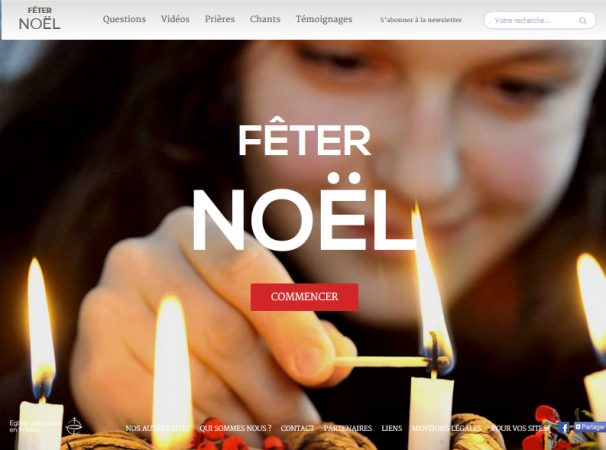Click the Eglise catholique en France emblem
This screenshot has width=606, height=450.
click(73, 426)
